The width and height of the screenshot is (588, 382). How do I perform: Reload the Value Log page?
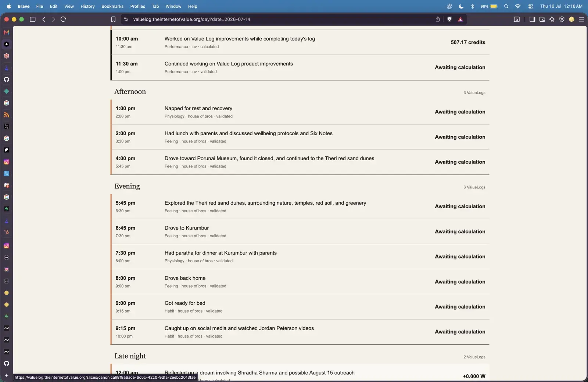coord(63,19)
